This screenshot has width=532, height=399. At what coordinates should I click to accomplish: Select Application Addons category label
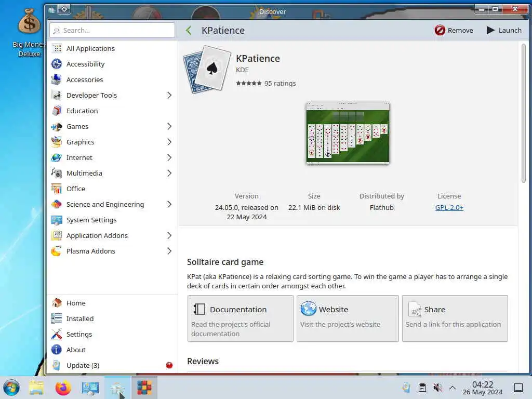[97, 235]
